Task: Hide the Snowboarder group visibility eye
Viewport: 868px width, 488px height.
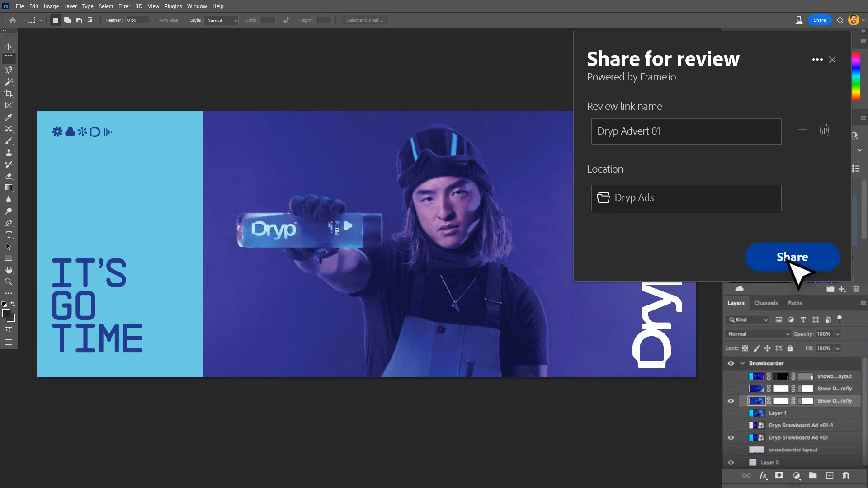Action: pyautogui.click(x=731, y=363)
